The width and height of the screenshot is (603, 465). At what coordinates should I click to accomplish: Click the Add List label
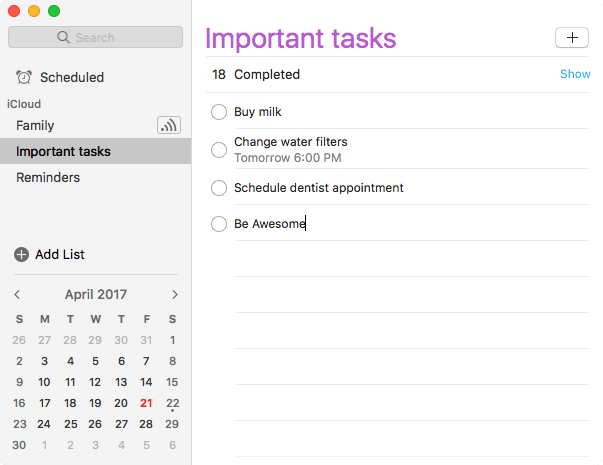(x=60, y=254)
